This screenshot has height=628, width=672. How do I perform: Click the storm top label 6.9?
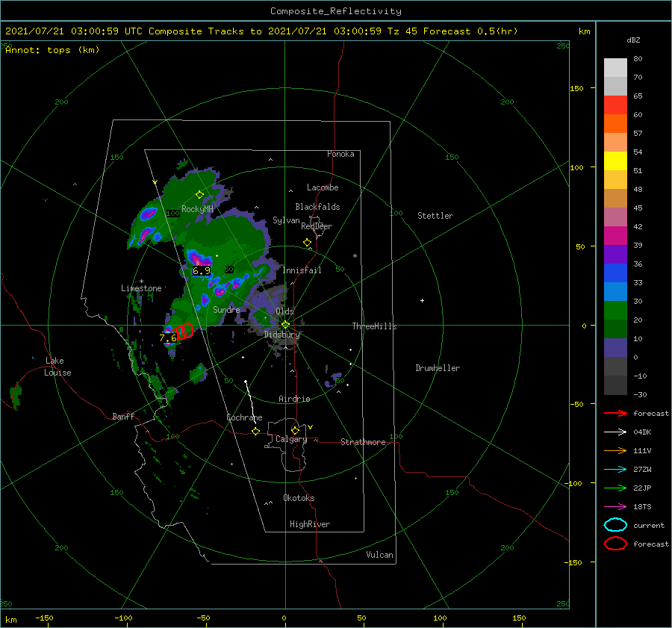point(202,271)
